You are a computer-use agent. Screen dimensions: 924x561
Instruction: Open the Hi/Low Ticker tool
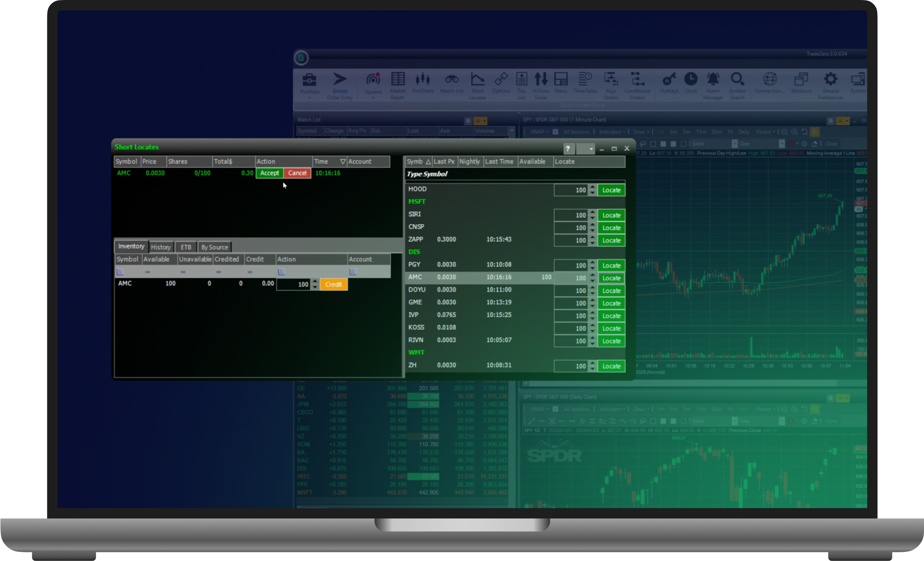(541, 80)
